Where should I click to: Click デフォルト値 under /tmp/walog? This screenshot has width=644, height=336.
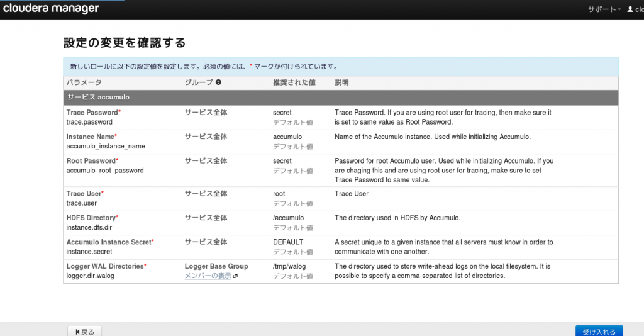(293, 276)
